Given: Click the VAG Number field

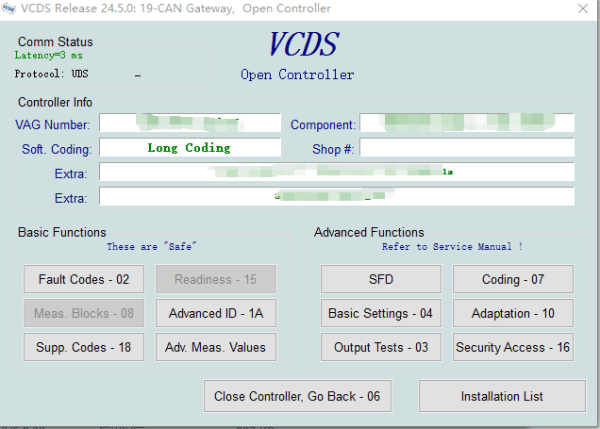Looking at the screenshot, I should (190, 123).
